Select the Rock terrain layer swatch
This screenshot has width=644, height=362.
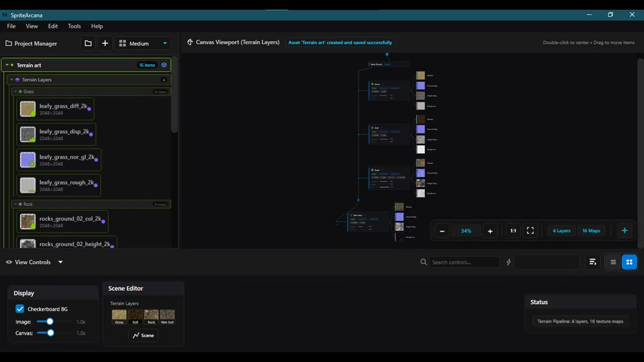click(151, 317)
